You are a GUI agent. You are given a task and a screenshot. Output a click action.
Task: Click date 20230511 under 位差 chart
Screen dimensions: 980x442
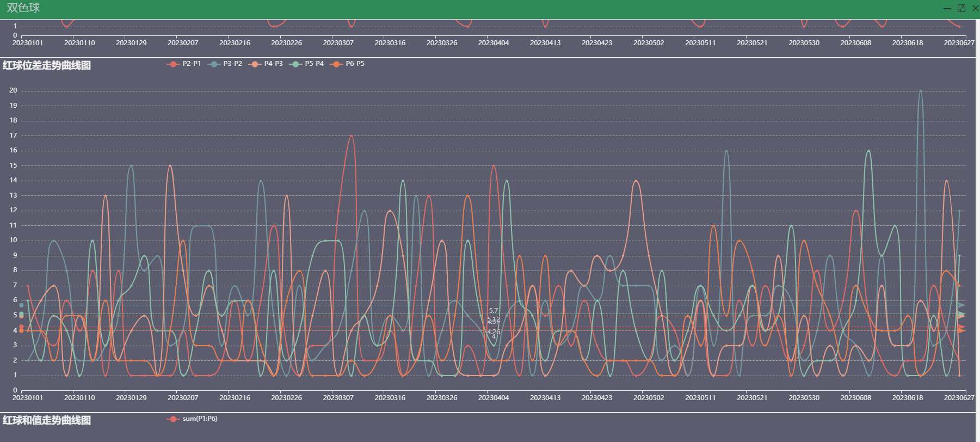click(700, 398)
